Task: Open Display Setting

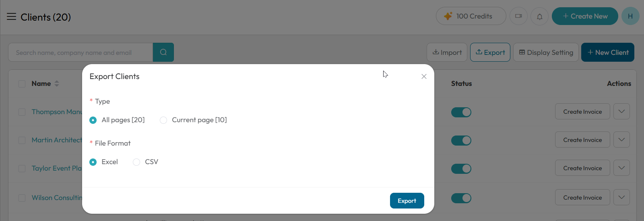Action: 546,52
